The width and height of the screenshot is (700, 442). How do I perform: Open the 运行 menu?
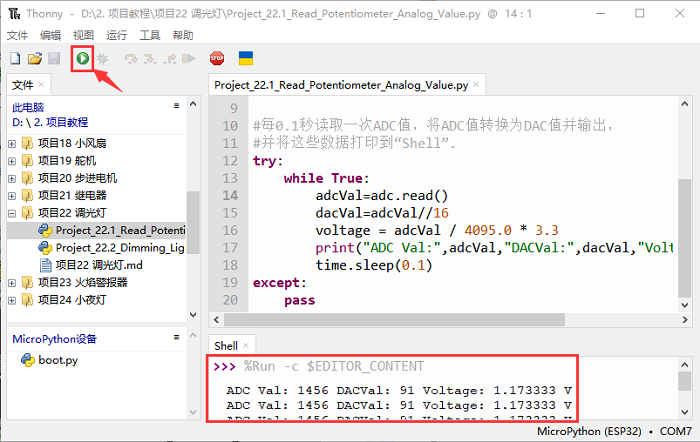[116, 34]
